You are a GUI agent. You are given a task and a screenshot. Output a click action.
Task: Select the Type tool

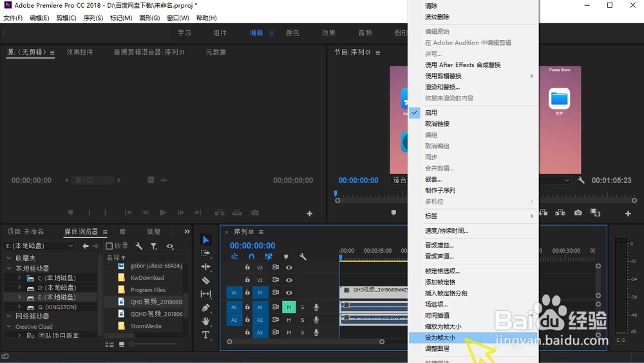pyautogui.click(x=206, y=335)
